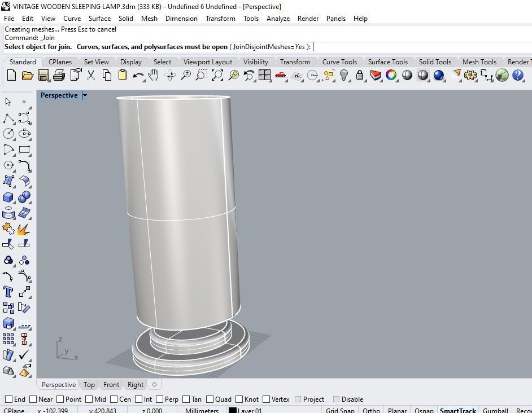Viewport: 532px width, 413px height.
Task: Switch to the Top viewport tab
Action: pyautogui.click(x=89, y=385)
